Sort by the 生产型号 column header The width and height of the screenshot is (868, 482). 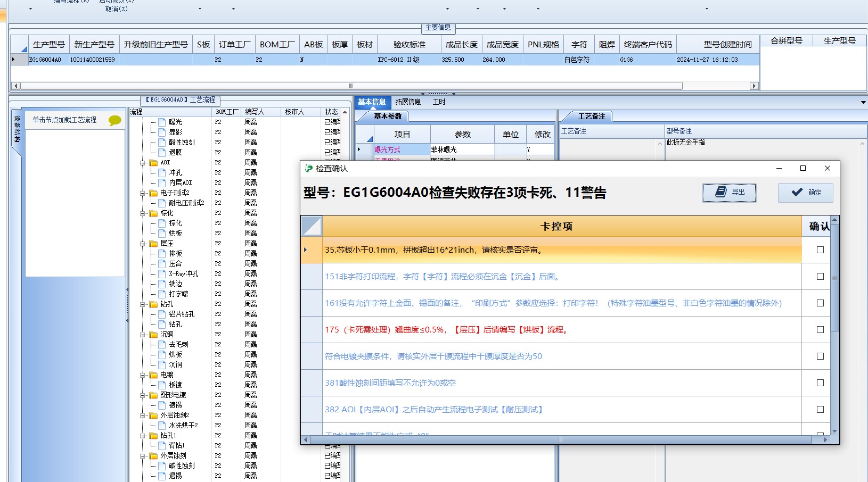click(48, 45)
